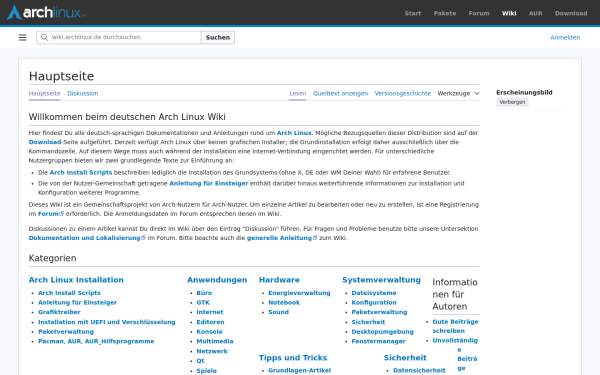Select Wiki in top navigation
Screen dimensions: 600x375
[509, 13]
